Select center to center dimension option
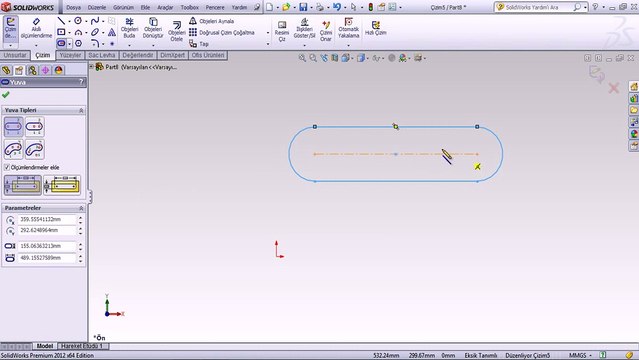 click(x=23, y=185)
